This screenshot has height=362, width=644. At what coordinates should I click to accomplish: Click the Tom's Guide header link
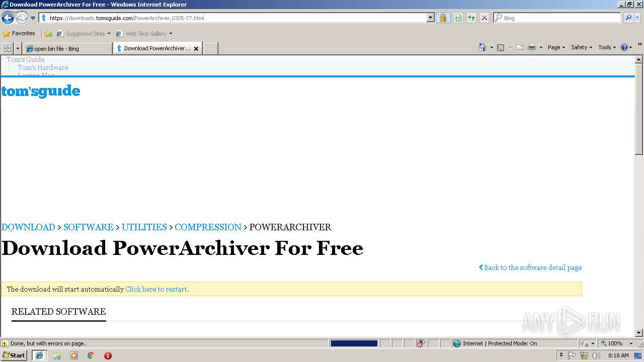(26, 59)
